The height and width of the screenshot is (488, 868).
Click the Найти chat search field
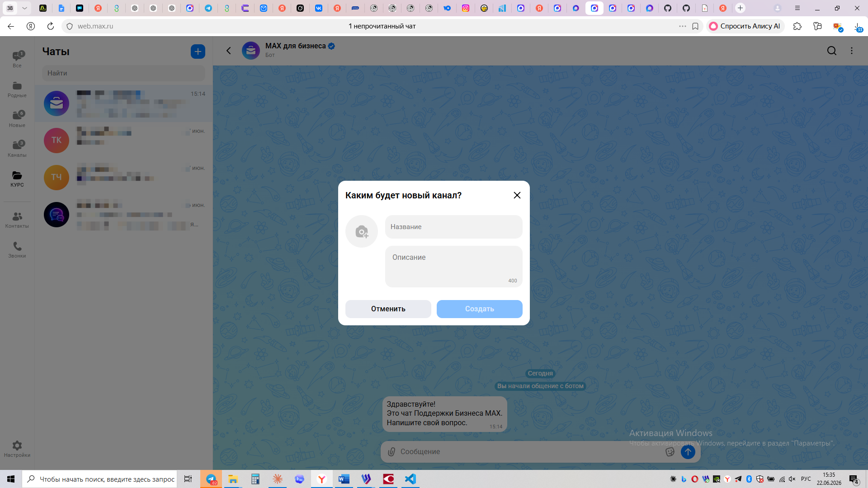123,73
